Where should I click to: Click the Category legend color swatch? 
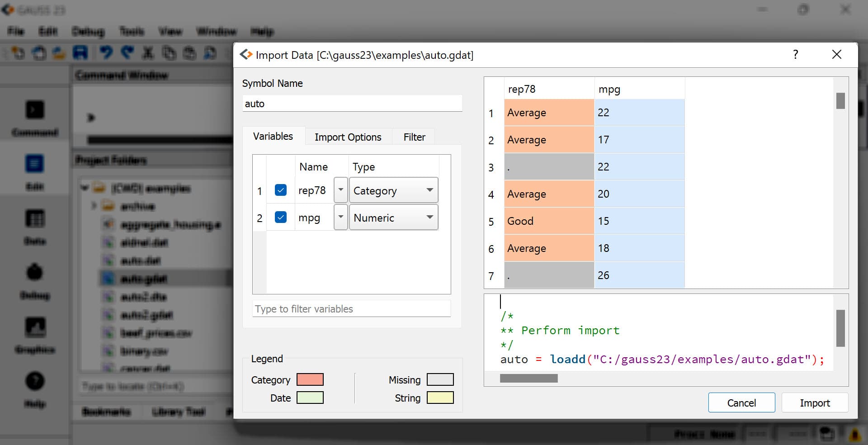[310, 379]
